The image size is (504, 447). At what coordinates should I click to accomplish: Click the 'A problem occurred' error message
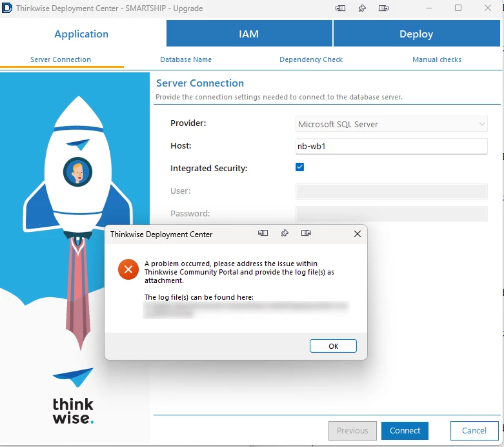239,272
